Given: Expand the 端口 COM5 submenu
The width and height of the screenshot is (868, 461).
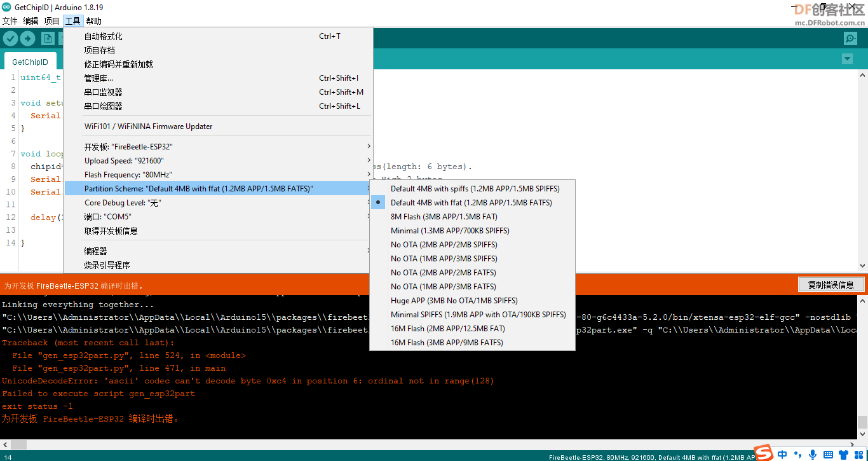Looking at the screenshot, I should 217,217.
